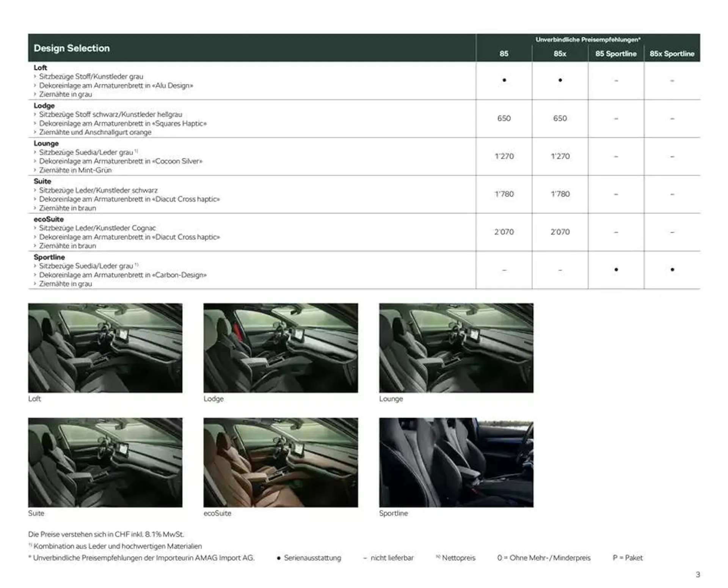This screenshot has width=728, height=588.
Task: Click the Lounge row title
Action: click(46, 143)
